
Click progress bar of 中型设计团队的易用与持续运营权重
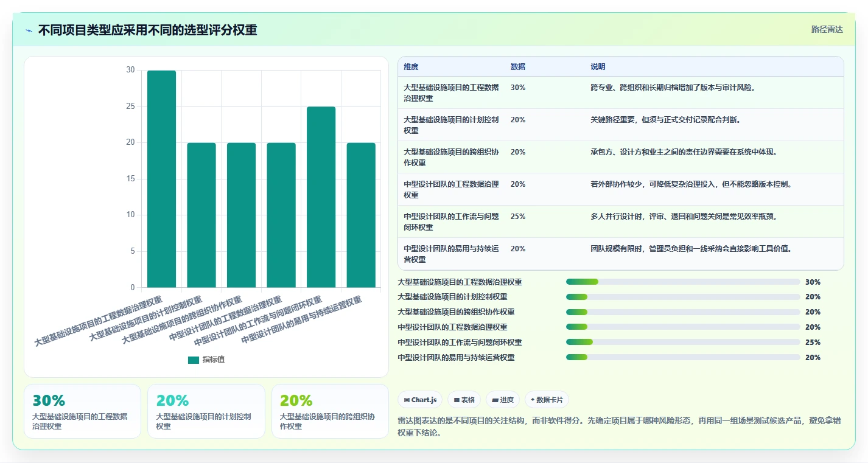pyautogui.click(x=683, y=357)
